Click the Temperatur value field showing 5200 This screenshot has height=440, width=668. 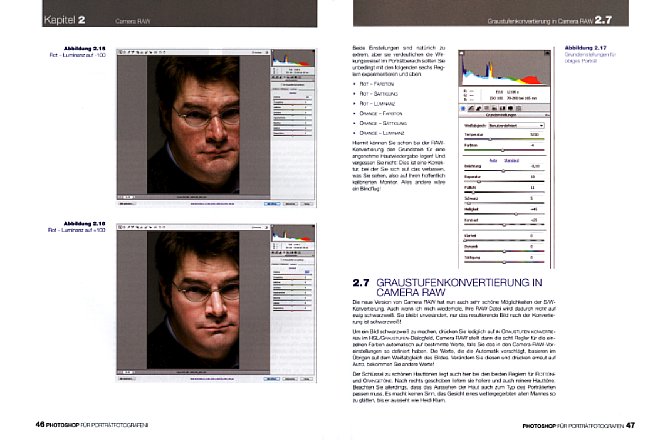[534, 135]
